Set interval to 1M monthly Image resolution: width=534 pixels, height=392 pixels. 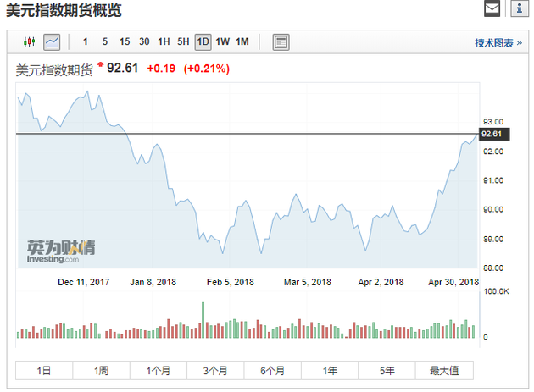click(242, 41)
